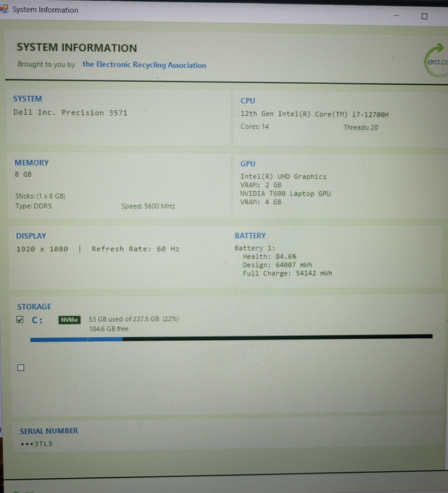Image resolution: width=448 pixels, height=493 pixels.
Task: Click the "C:" drive letter label
Action: point(37,320)
